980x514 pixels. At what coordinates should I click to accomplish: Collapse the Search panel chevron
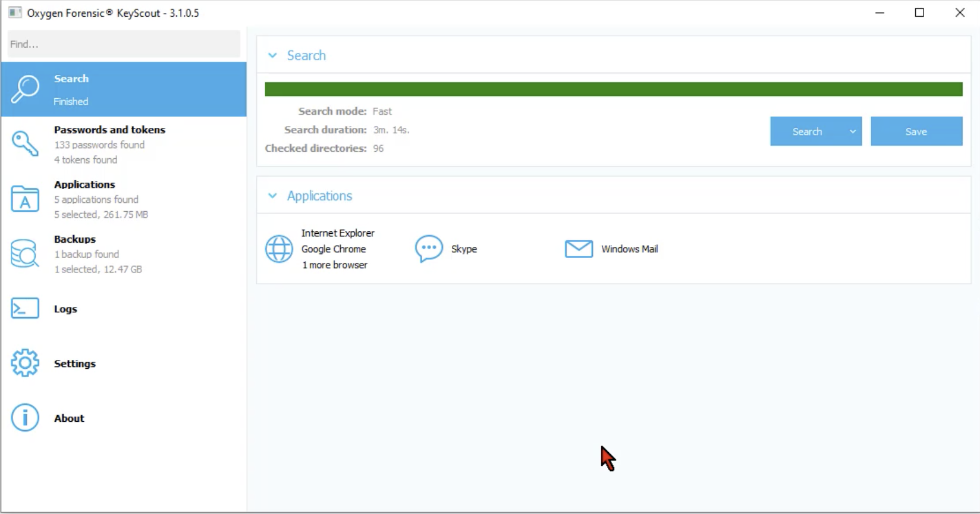click(x=272, y=55)
